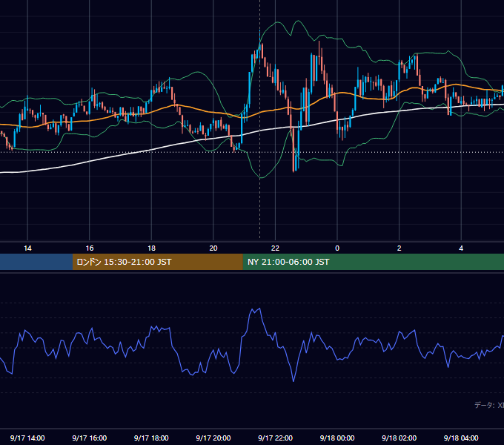This screenshot has height=445, width=504.
Task: Click hour label 16 on price chart axis
Action: click(x=90, y=248)
